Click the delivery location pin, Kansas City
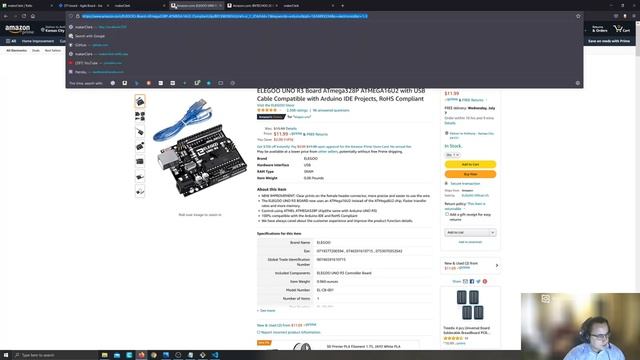 point(53,29)
